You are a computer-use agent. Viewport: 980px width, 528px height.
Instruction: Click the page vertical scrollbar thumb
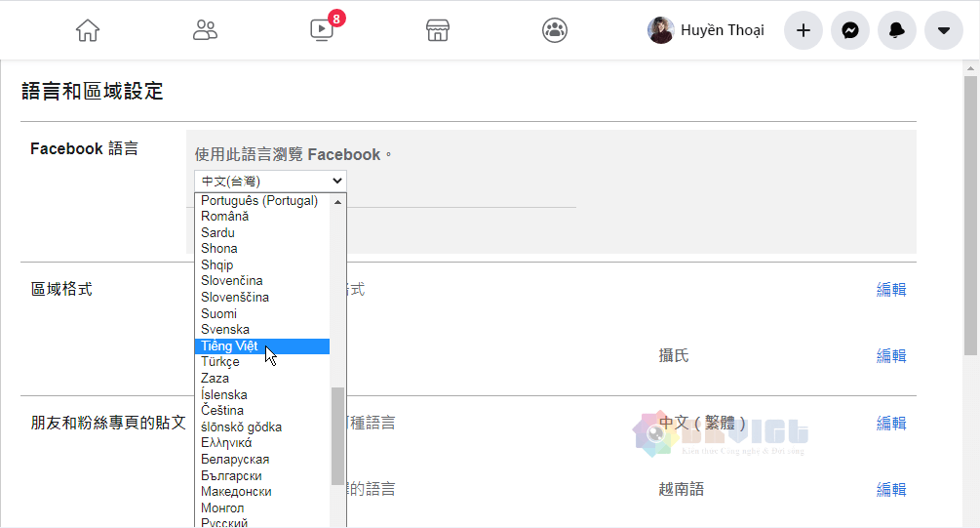pos(970,216)
